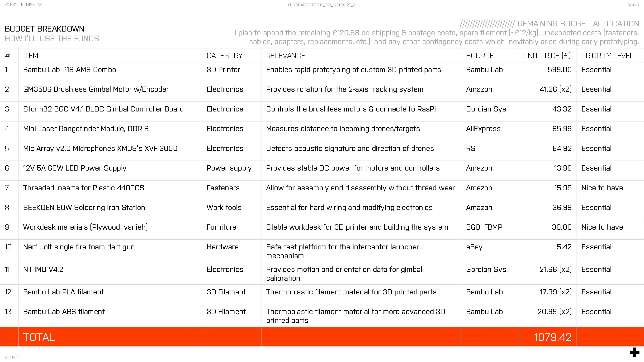The height and width of the screenshot is (362, 644).
Task: Select the Nerf Jolt foam dart gun item
Action: click(79, 247)
